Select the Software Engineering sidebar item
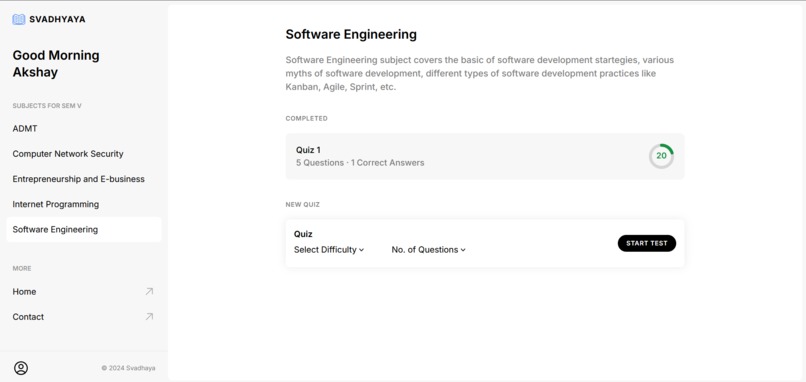806x382 pixels. 84,229
